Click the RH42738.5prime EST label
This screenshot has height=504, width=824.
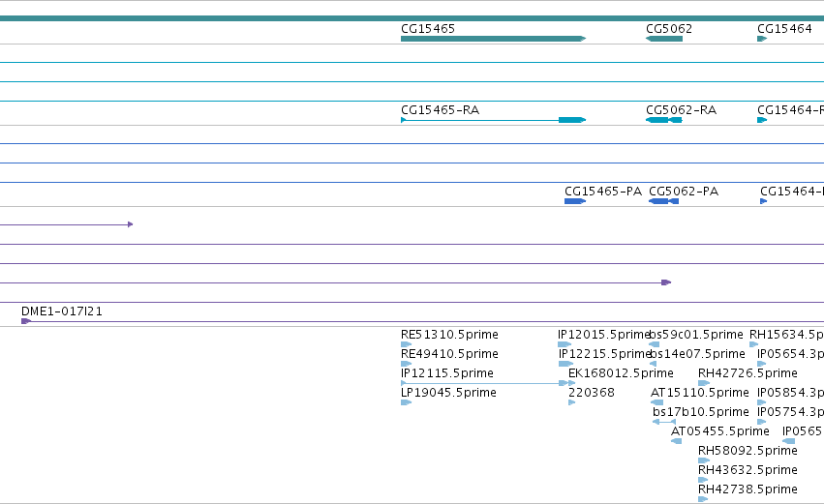(x=748, y=489)
